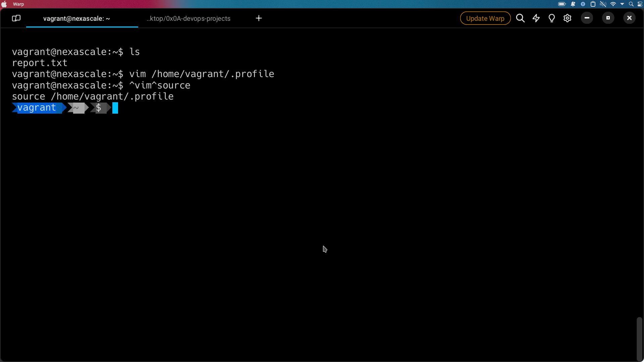Viewport: 644px width, 362px height.
Task: Open the Warp application menu
Action: pos(18,4)
